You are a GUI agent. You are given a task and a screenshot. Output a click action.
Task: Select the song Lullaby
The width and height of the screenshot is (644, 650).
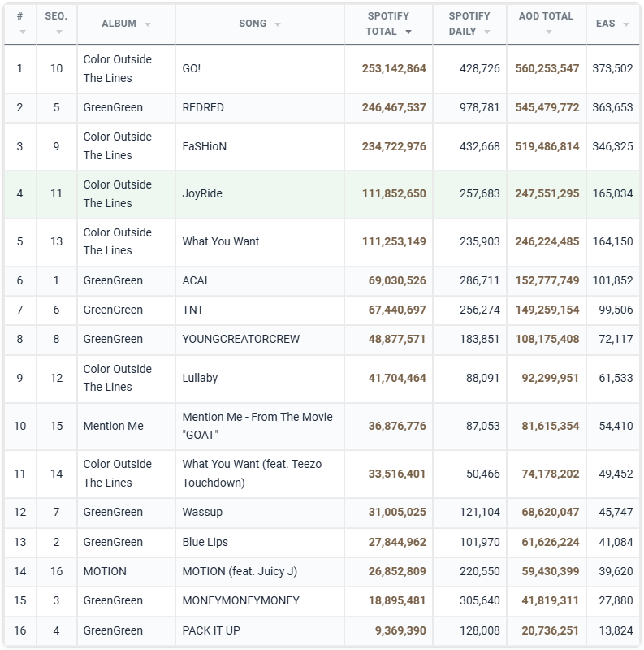[200, 378]
